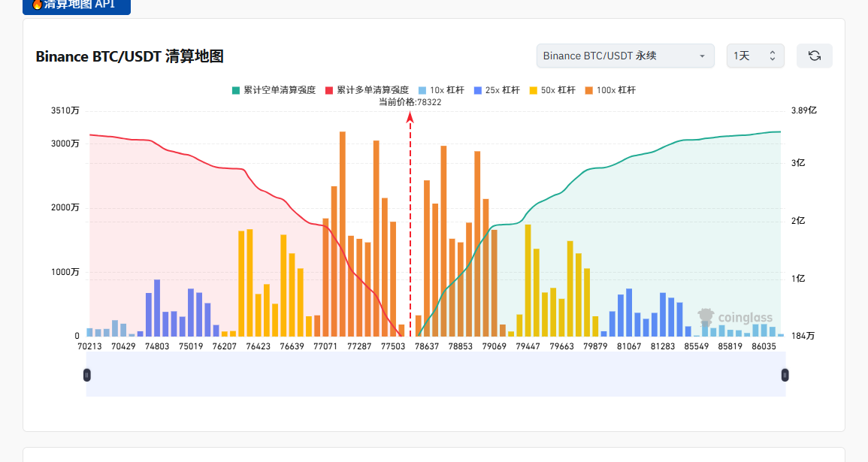868x462 pixels.
Task: Click the 77071 x-axis label
Action: [x=325, y=346]
